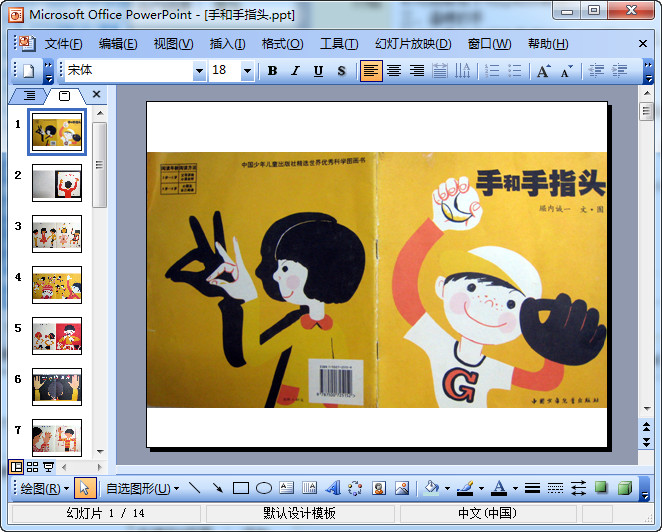
Task: Switch to the Outline tab
Action: (29, 96)
